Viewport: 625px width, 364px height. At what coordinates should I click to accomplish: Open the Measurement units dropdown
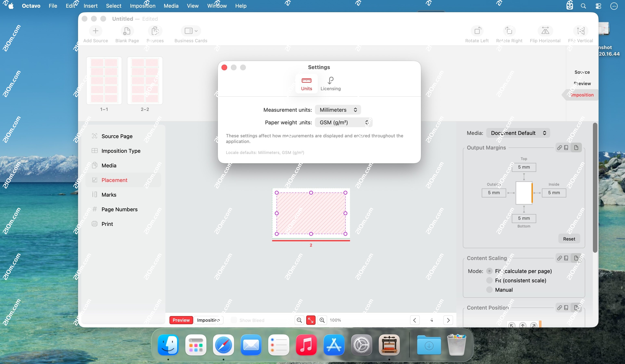click(x=337, y=110)
